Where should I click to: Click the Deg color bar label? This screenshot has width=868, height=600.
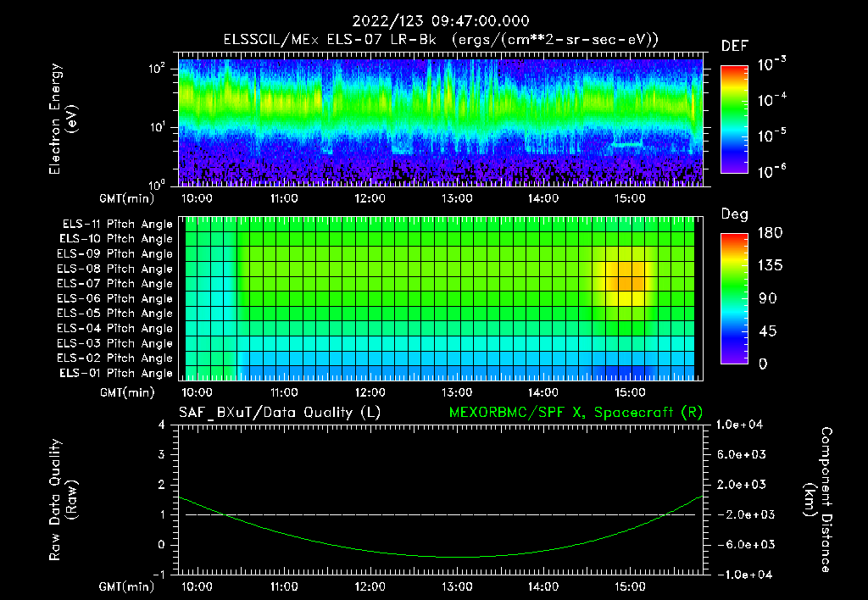tap(734, 214)
